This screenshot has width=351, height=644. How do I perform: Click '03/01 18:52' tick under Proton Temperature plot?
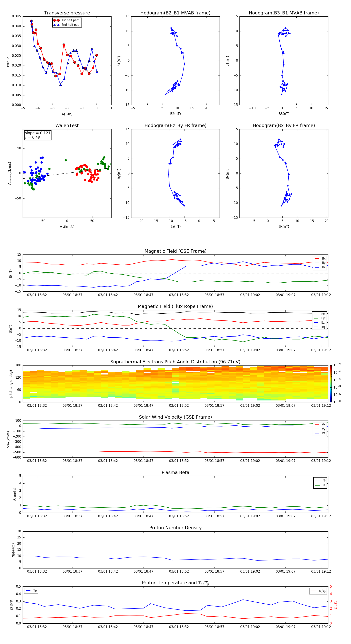179,627
